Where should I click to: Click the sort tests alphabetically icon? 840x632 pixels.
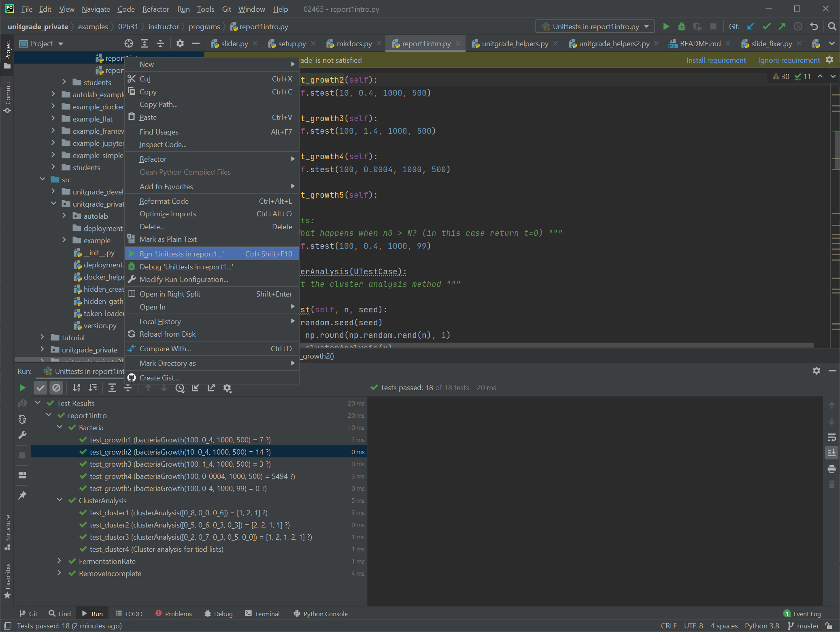pos(75,388)
